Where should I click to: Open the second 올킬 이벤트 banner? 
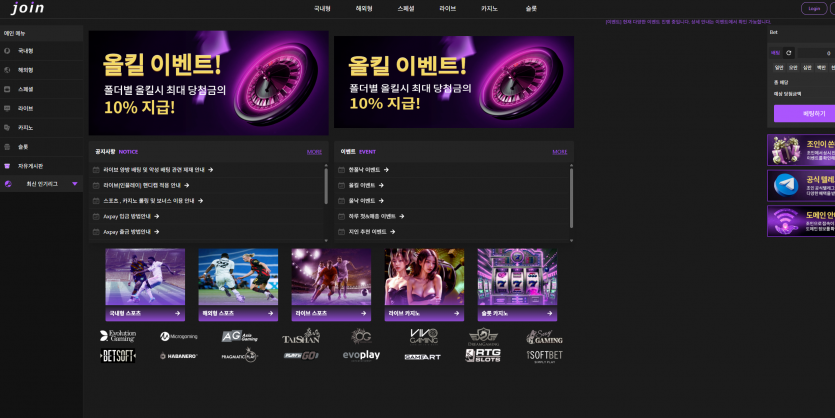click(x=454, y=82)
